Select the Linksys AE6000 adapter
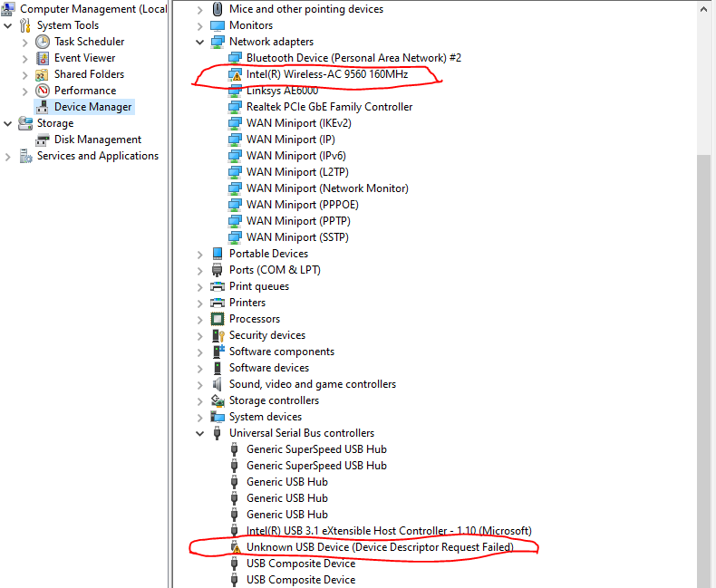The image size is (716, 588). coord(284,91)
